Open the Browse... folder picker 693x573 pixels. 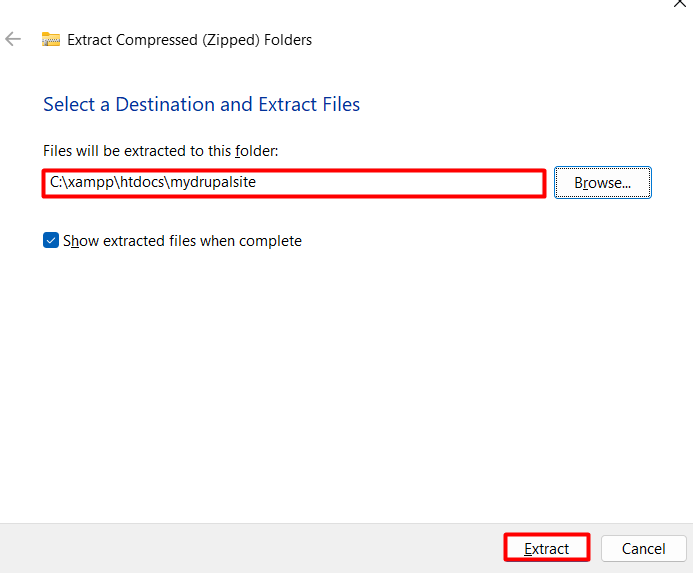pos(602,183)
